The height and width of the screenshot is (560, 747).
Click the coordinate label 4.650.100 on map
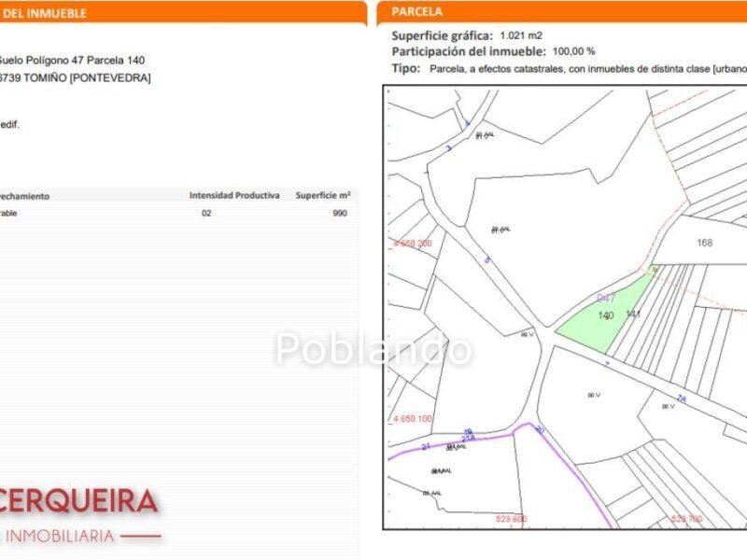(413, 419)
